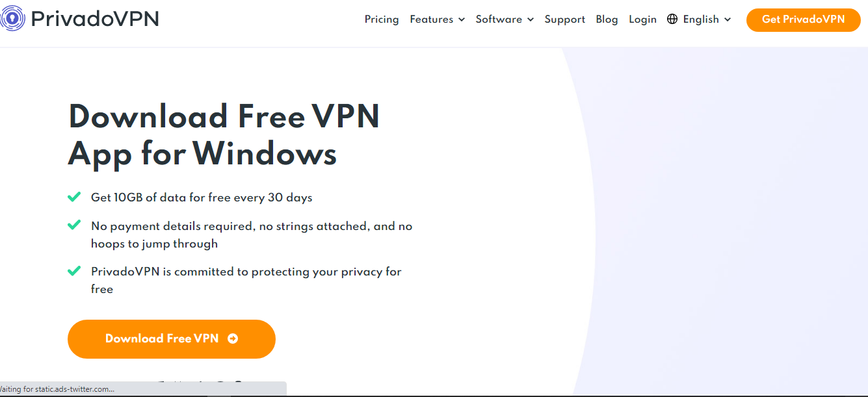Click the arrow icon inside Download Free VPN
This screenshot has height=397, width=868.
point(233,339)
